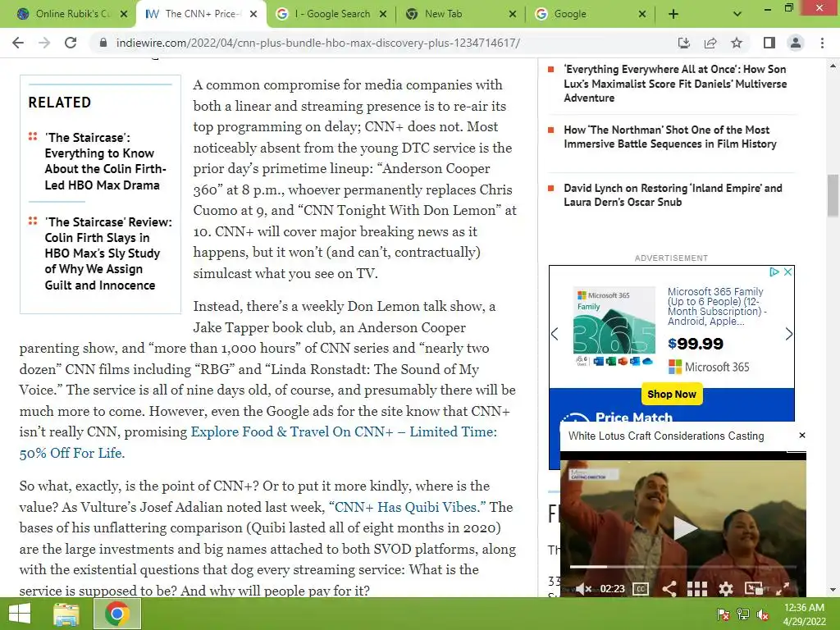Open Chrome's three-dot menu

click(822, 43)
